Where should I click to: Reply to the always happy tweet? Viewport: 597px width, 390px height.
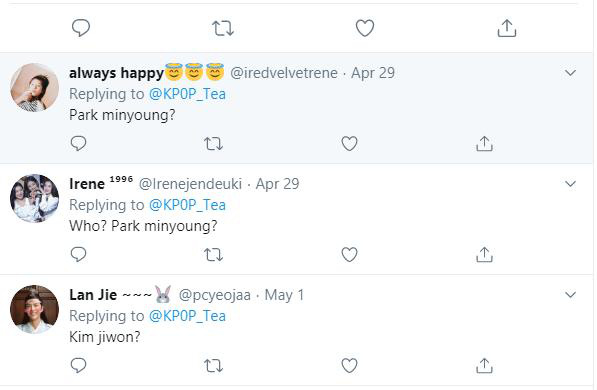(x=78, y=144)
